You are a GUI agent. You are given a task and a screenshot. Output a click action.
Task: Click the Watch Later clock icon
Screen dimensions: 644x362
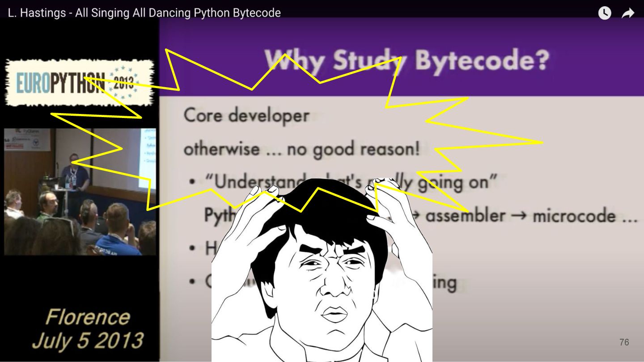(x=605, y=13)
